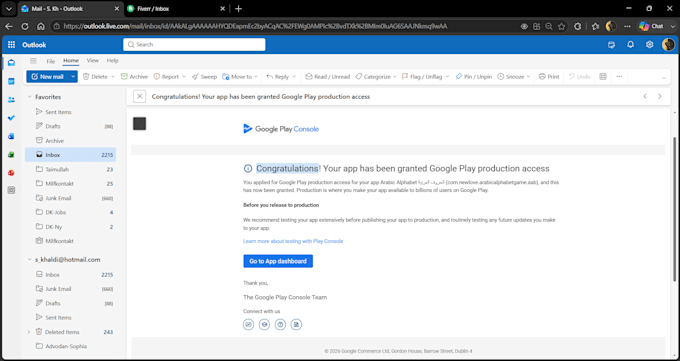Toggle Read / Unread status
The height and width of the screenshot is (361, 680).
coord(327,76)
